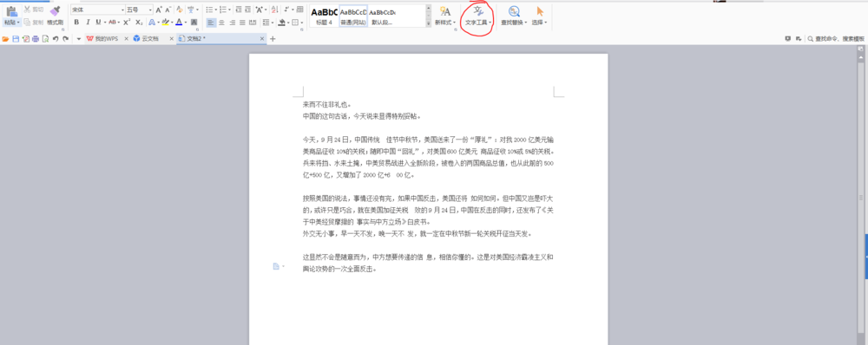This screenshot has width=868, height=345.
Task: Undo the last action with undo arrow
Action: point(56,39)
